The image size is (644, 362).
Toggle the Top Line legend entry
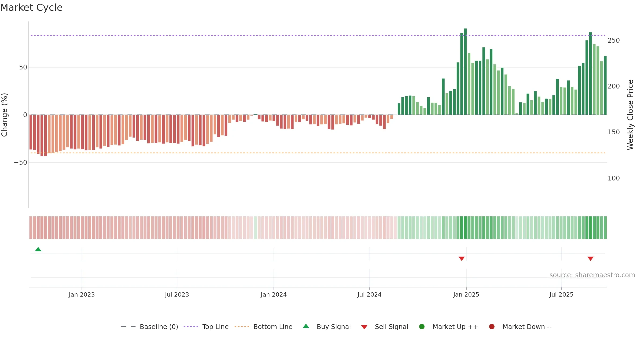click(x=206, y=327)
